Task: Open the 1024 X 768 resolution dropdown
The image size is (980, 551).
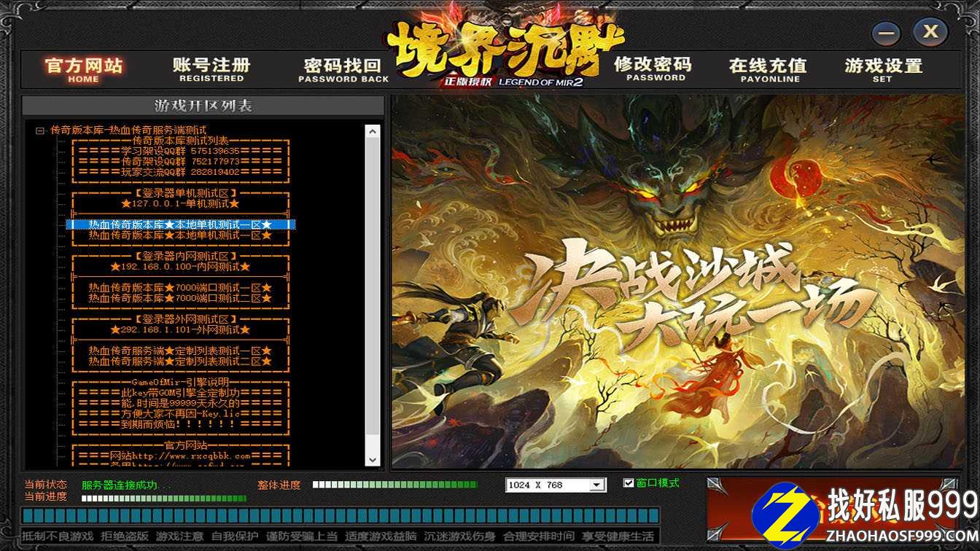Action: click(x=597, y=485)
